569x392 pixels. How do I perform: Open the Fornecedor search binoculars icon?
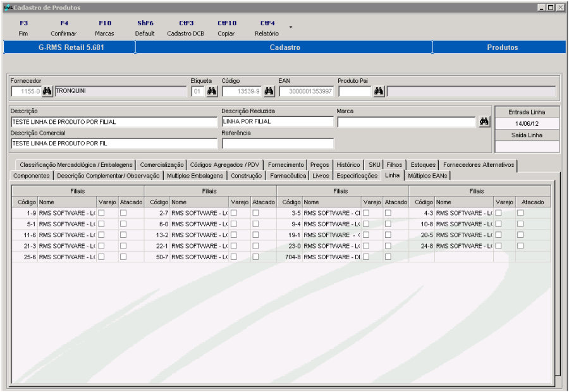pyautogui.click(x=47, y=90)
